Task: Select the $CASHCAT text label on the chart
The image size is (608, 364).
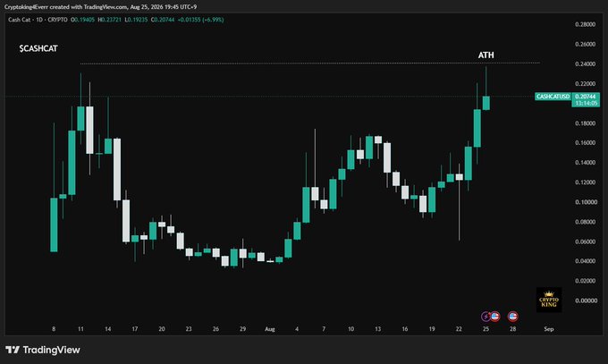Action: click(38, 48)
